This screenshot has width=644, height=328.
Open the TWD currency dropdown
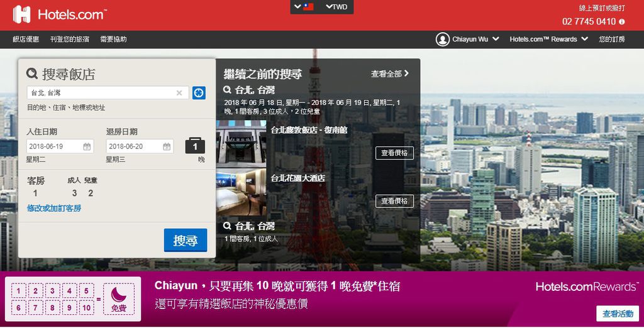(x=337, y=6)
